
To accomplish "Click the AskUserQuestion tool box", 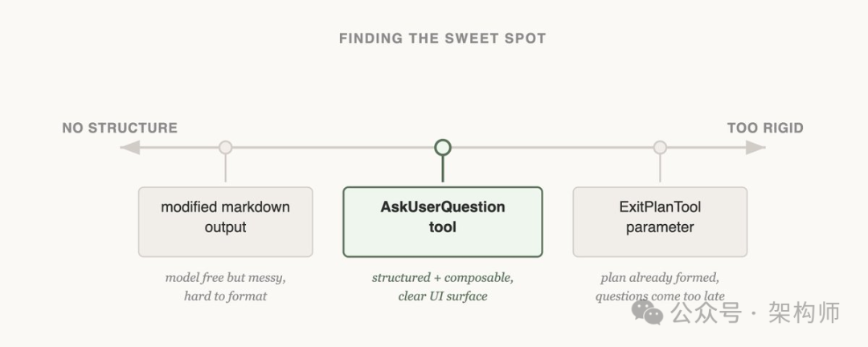I will coord(443,222).
